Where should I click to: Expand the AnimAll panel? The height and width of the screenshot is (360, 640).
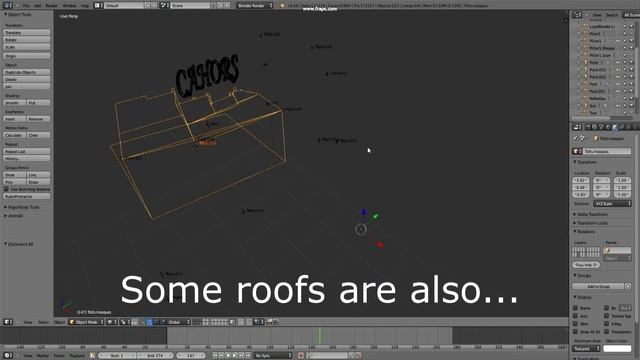click(16, 216)
